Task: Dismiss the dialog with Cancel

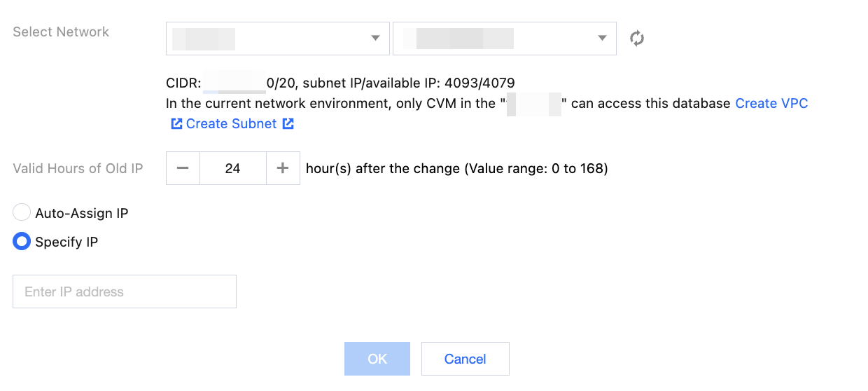Action: point(465,359)
